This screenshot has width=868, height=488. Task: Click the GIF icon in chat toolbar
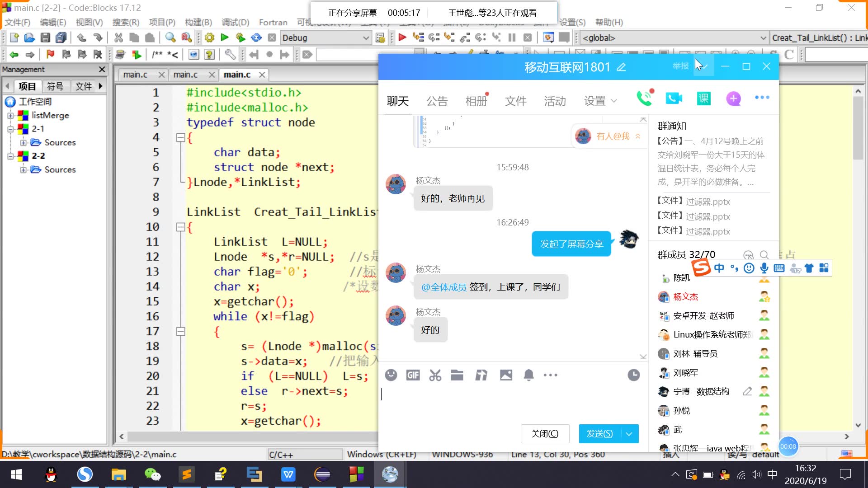click(413, 375)
